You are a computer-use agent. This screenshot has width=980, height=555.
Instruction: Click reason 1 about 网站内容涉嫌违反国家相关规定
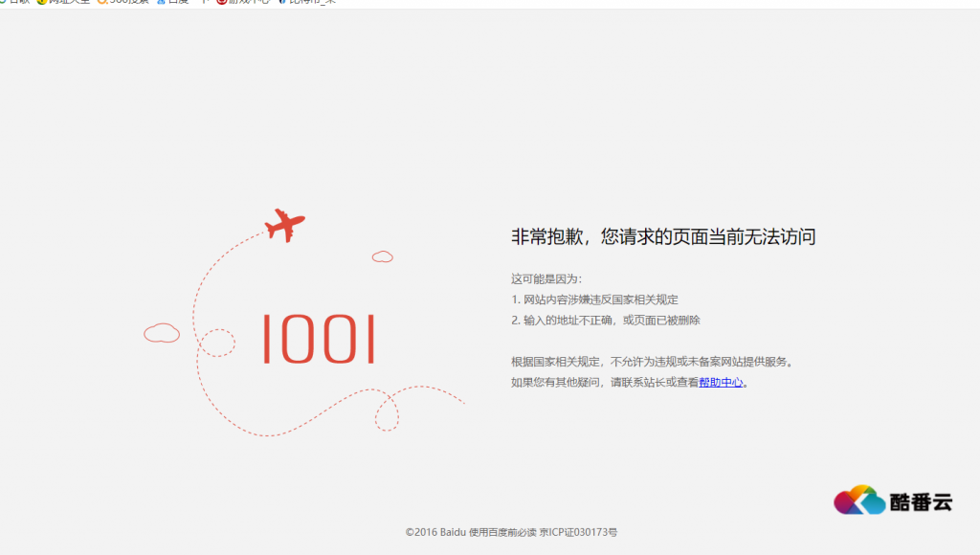coord(594,300)
